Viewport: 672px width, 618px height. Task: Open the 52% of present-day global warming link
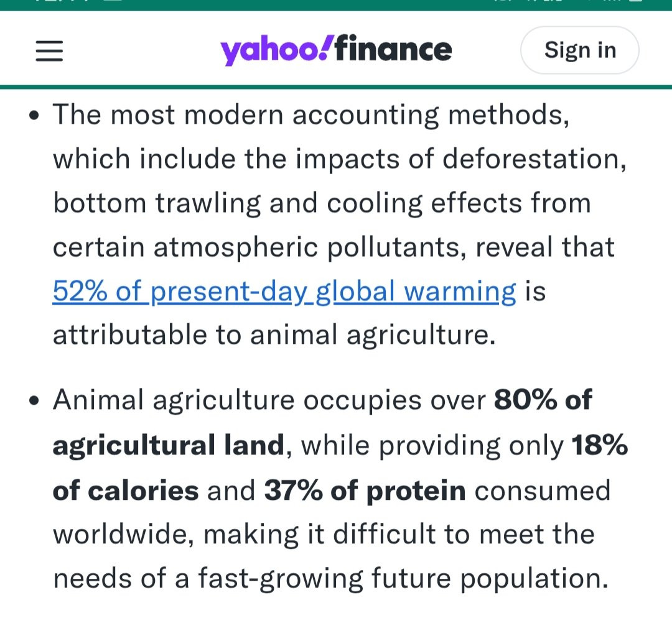tap(284, 291)
